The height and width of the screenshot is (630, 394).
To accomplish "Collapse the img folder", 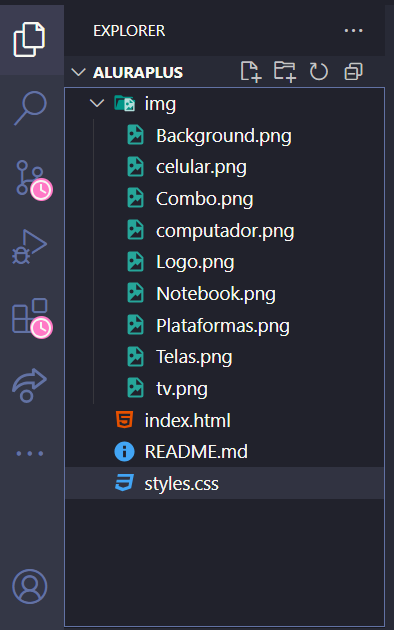I will point(97,104).
